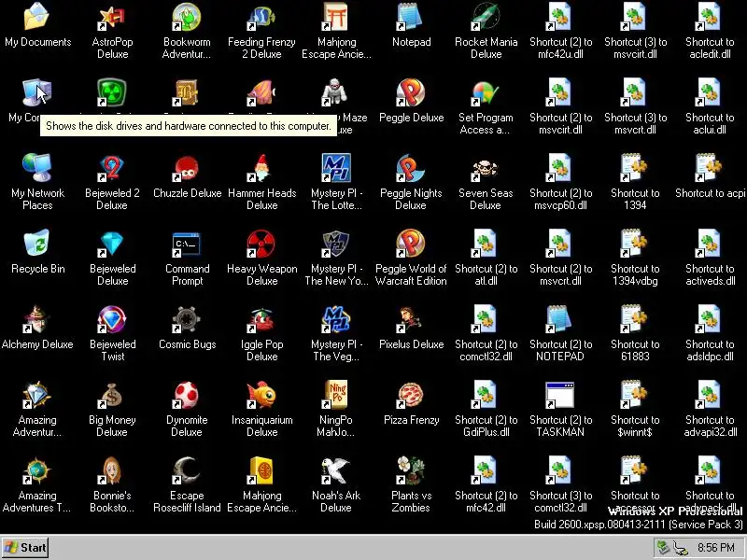747x560 pixels.
Task: Select the Plants vs Zombies icon
Action: click(411, 470)
